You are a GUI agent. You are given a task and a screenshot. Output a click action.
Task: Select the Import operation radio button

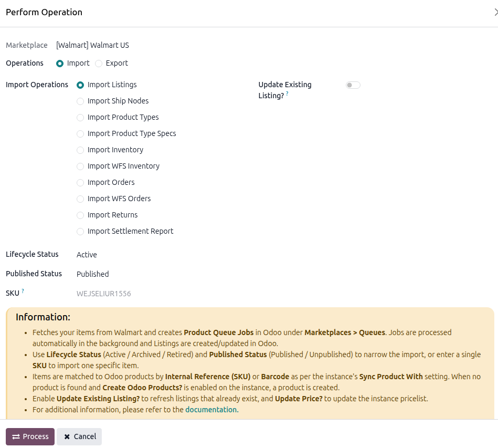[x=60, y=64]
